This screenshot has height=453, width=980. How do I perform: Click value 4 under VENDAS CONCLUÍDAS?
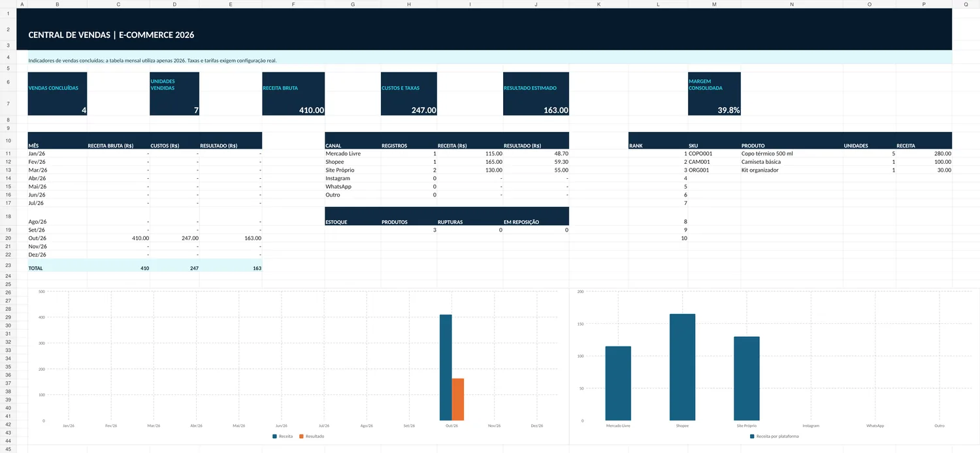click(84, 110)
